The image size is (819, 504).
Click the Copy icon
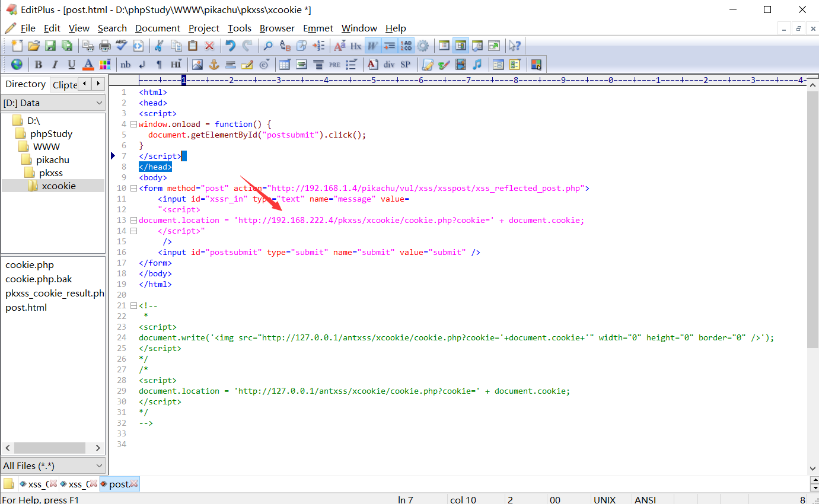[176, 46]
